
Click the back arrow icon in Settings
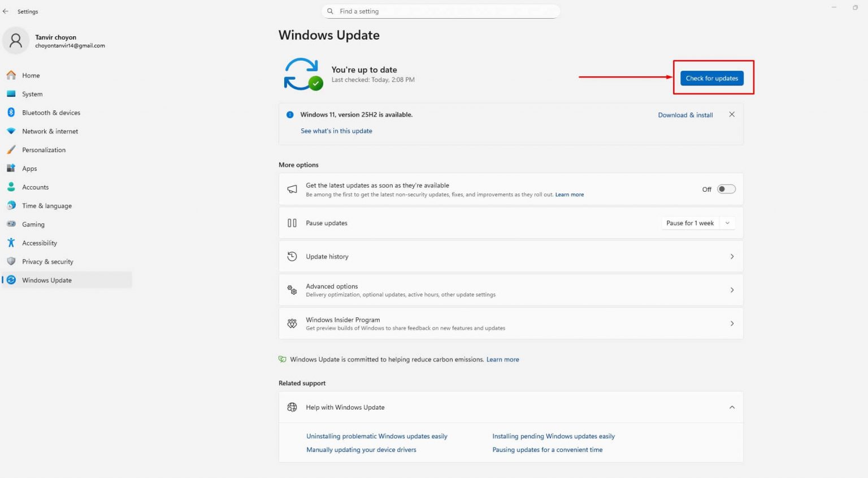tap(6, 11)
